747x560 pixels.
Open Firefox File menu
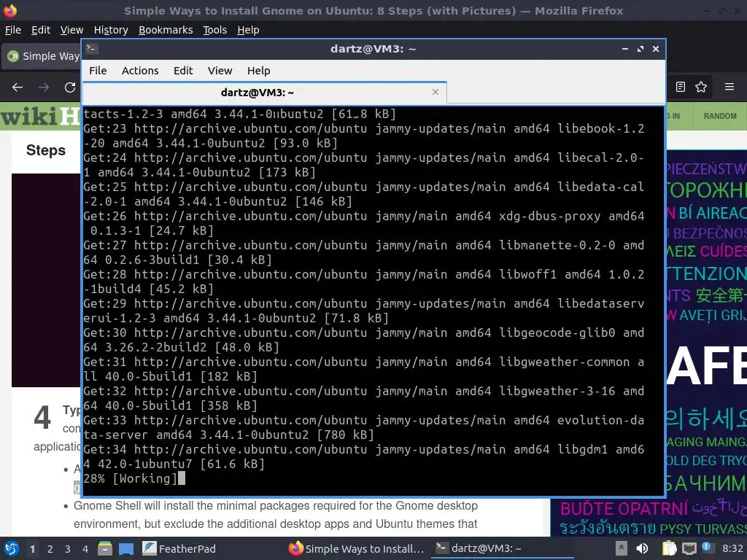[x=13, y=30]
